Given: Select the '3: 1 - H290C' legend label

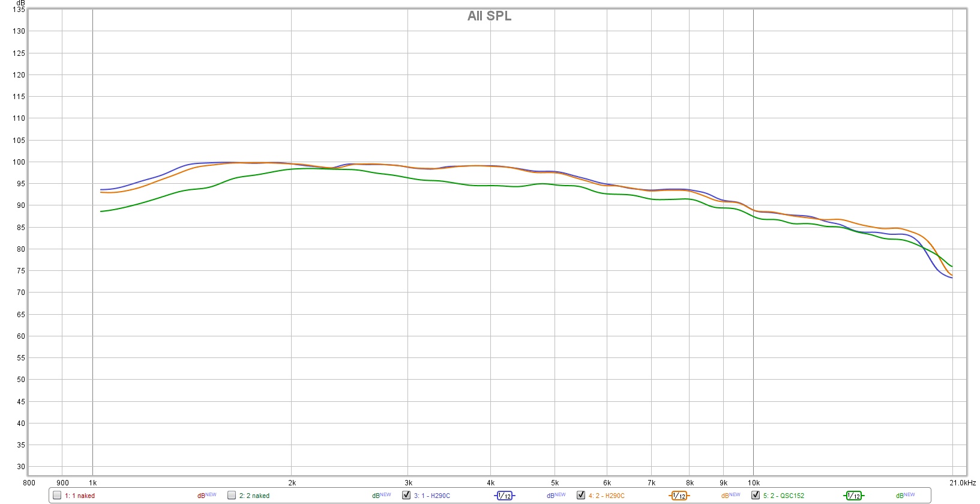Looking at the screenshot, I should tap(431, 496).
